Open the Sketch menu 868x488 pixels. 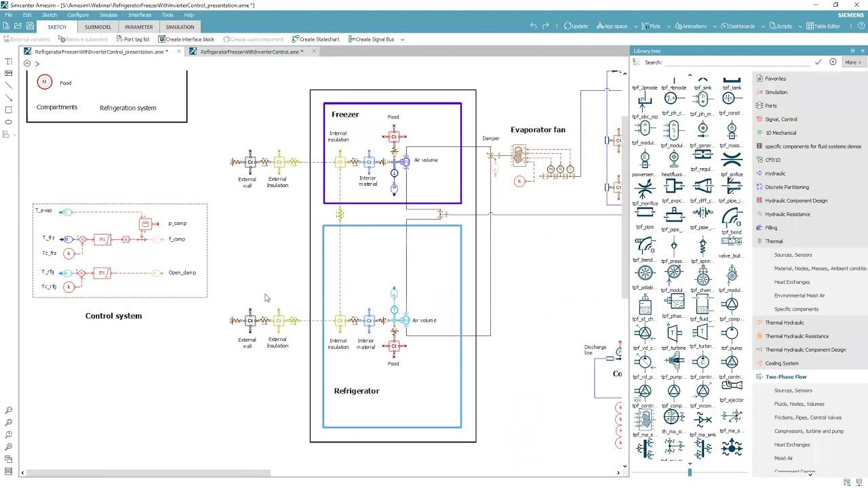tap(50, 15)
